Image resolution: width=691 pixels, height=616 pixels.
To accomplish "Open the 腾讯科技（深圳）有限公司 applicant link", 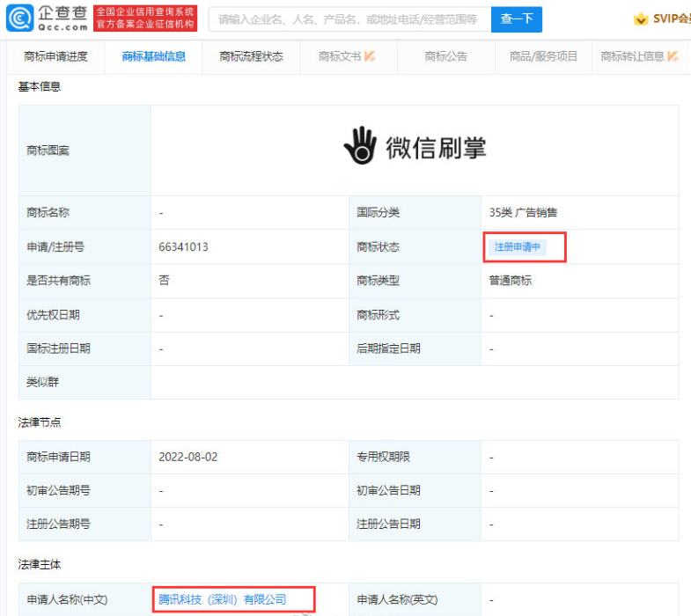I will pos(223,599).
